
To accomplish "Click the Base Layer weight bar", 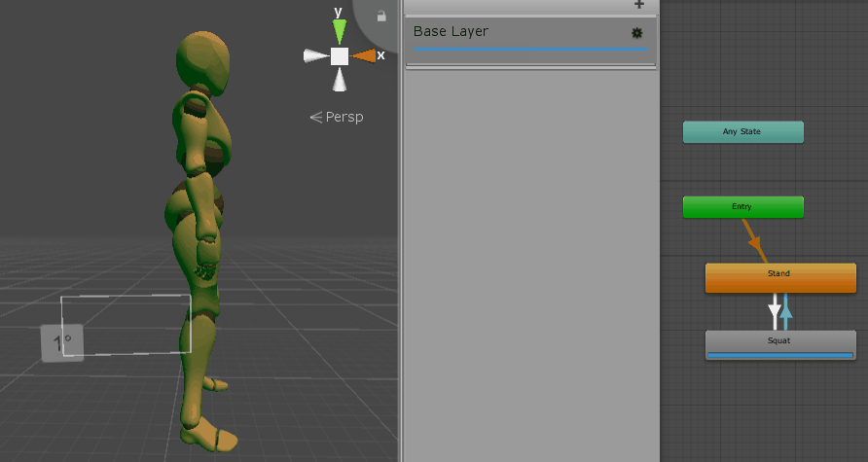I will pyautogui.click(x=529, y=50).
